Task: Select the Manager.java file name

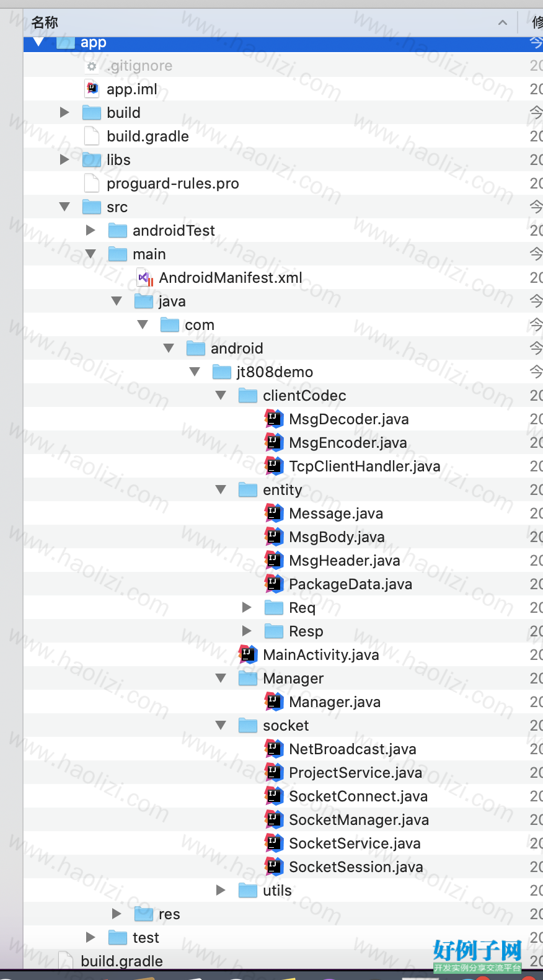Action: point(335,702)
